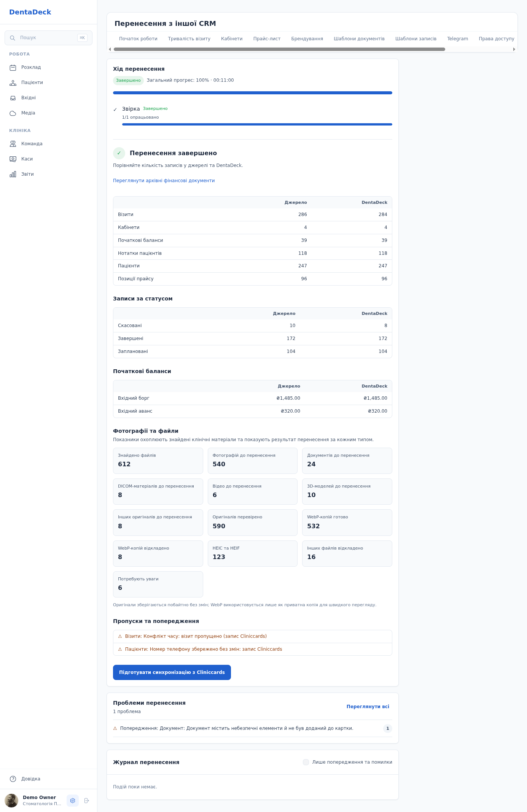Click Вхідний аванс row in balances table
This screenshot has height=812, width=527.
coord(253,411)
